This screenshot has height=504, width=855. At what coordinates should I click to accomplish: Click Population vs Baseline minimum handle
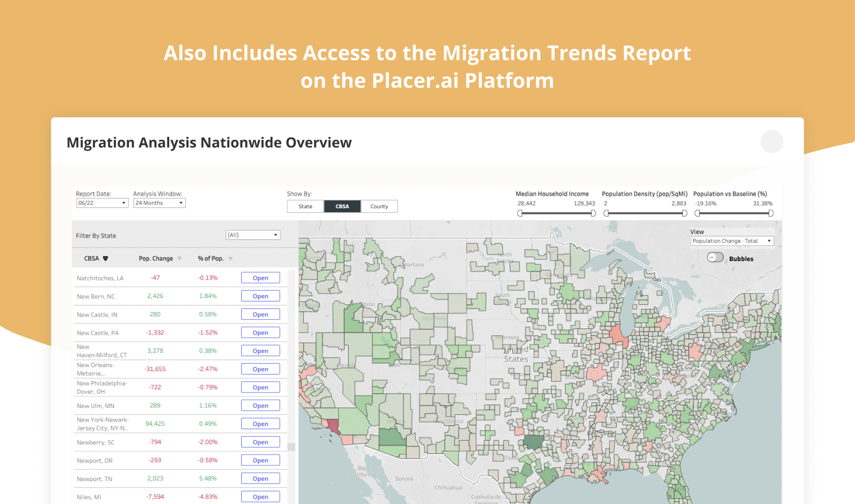pyautogui.click(x=697, y=213)
